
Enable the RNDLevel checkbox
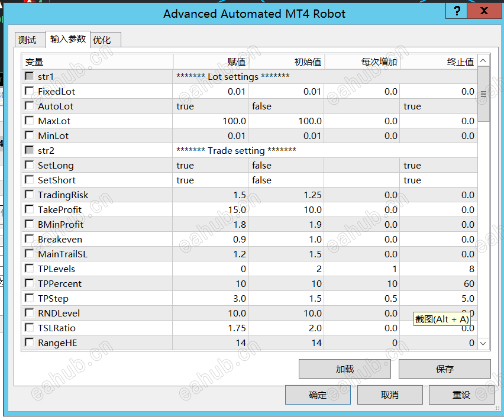(29, 313)
